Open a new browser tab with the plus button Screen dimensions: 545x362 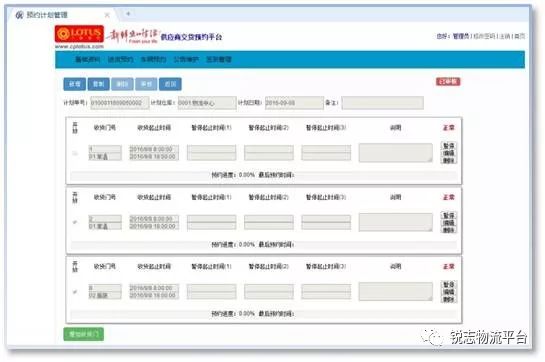click(x=128, y=14)
